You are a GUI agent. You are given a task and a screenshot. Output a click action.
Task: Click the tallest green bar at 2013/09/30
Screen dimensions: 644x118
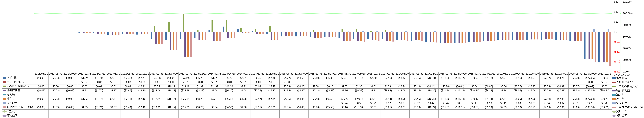point(183,23)
